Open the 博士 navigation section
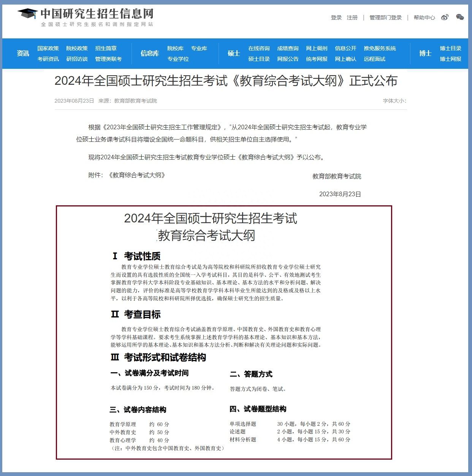This screenshot has width=472, height=476. pos(425,53)
